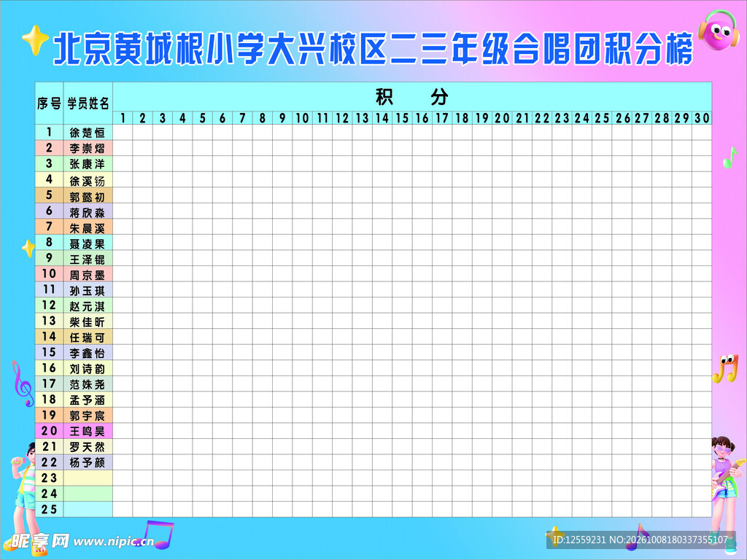The width and height of the screenshot is (747, 560).
Task: Click the name 蒋欣淼
Action: pos(88,212)
